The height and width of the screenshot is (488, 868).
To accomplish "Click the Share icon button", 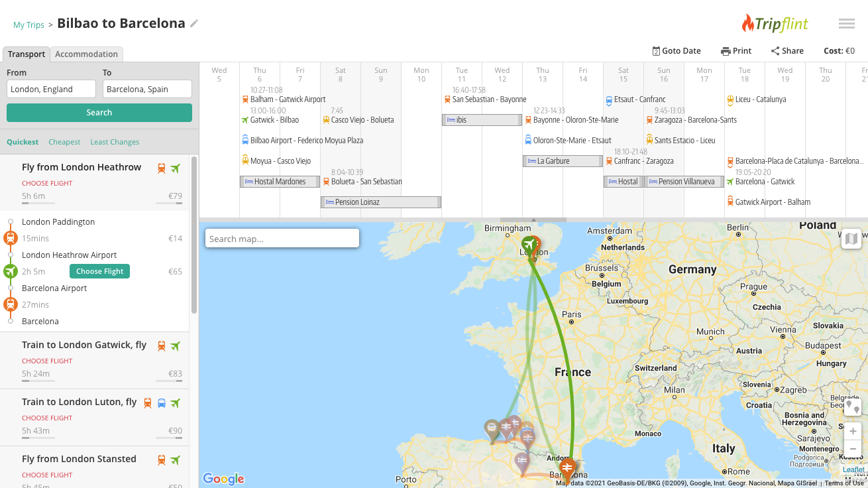I will [x=787, y=51].
